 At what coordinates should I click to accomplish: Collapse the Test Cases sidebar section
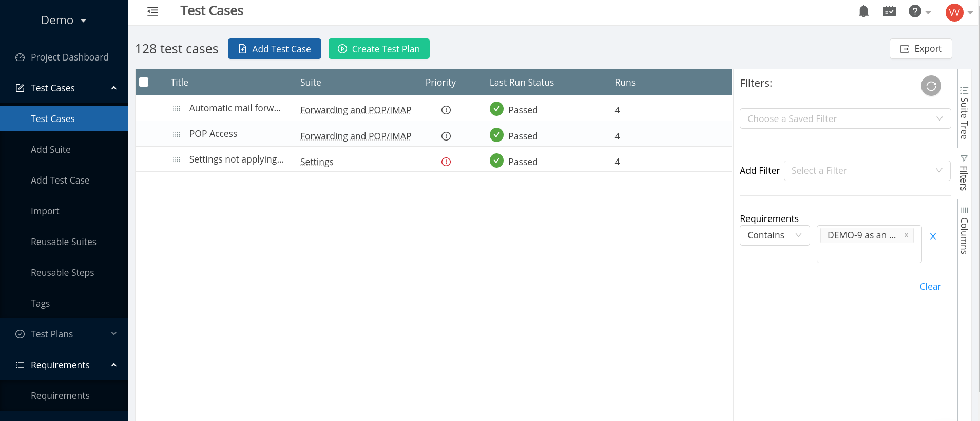(114, 88)
